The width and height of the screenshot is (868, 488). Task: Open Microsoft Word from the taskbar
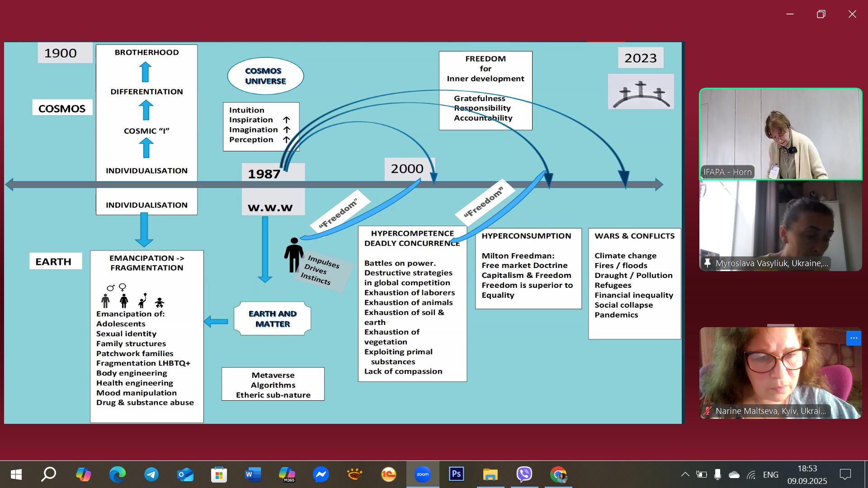click(253, 474)
